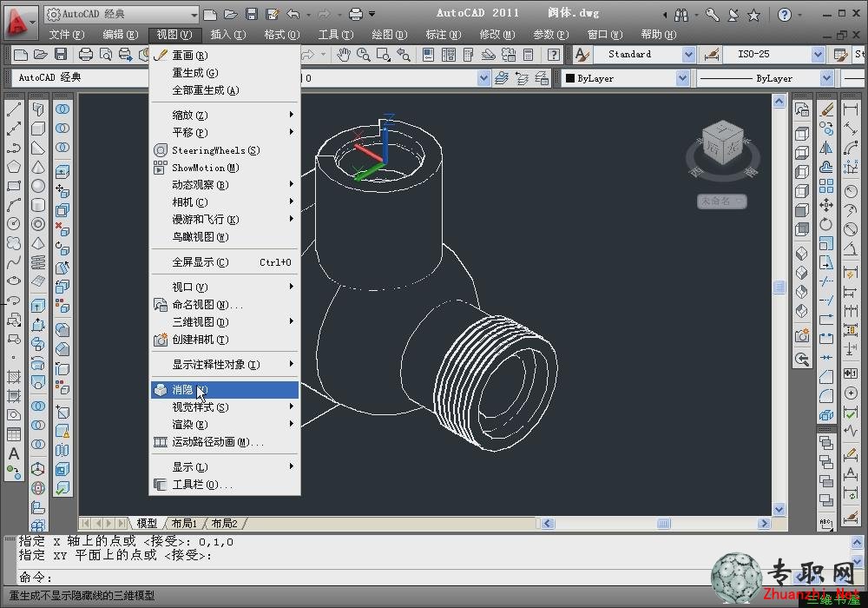
Task: Click the drawing area vertical scrollbar thumb
Action: [x=779, y=287]
